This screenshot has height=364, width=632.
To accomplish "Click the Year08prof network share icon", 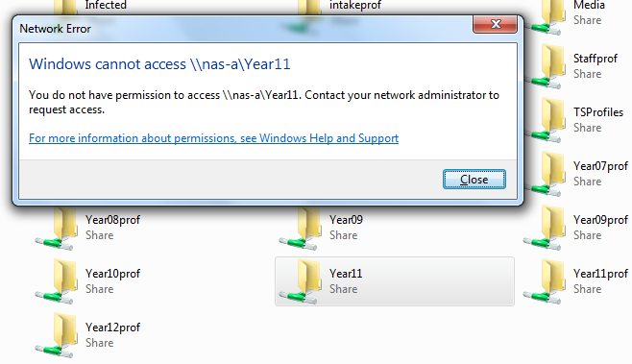I will tap(56, 228).
